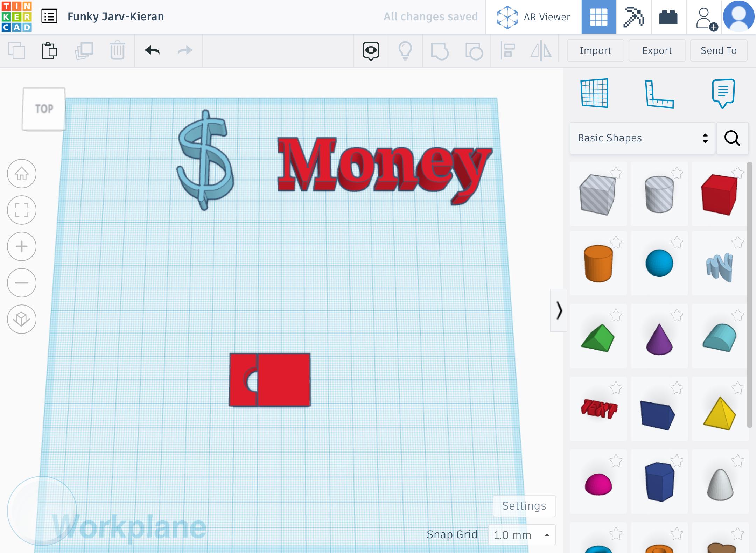The height and width of the screenshot is (553, 756).
Task: Open the Snap Grid 1.0 mm dropdown
Action: click(521, 535)
